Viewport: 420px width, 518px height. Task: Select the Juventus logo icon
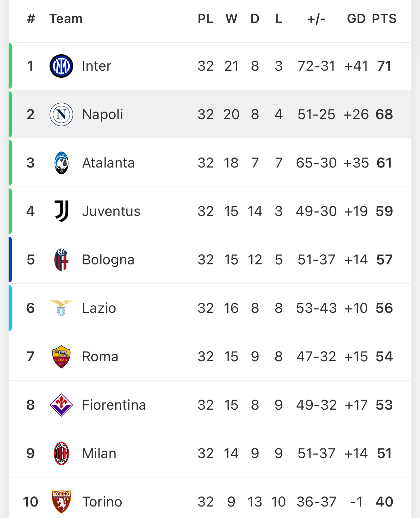61,211
